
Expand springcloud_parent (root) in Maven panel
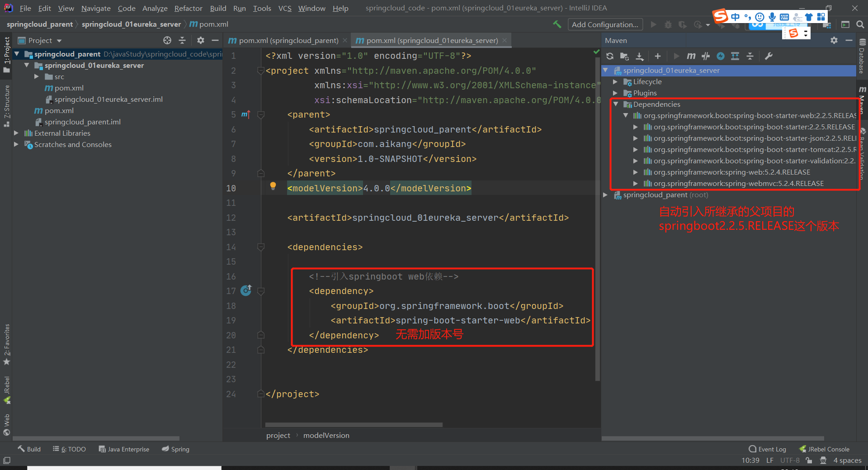605,195
